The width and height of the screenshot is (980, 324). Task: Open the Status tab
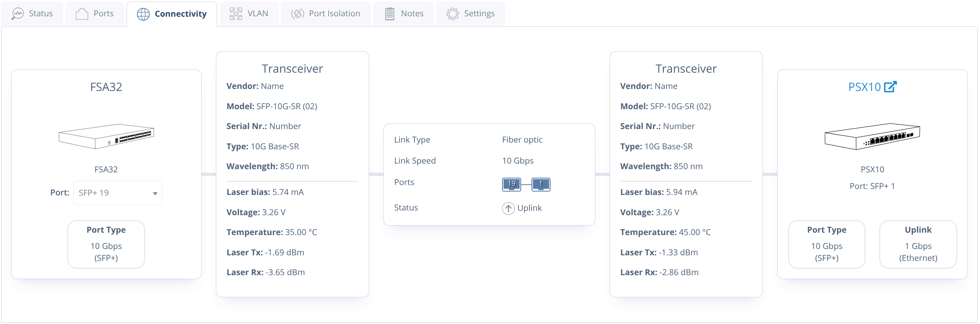(32, 14)
